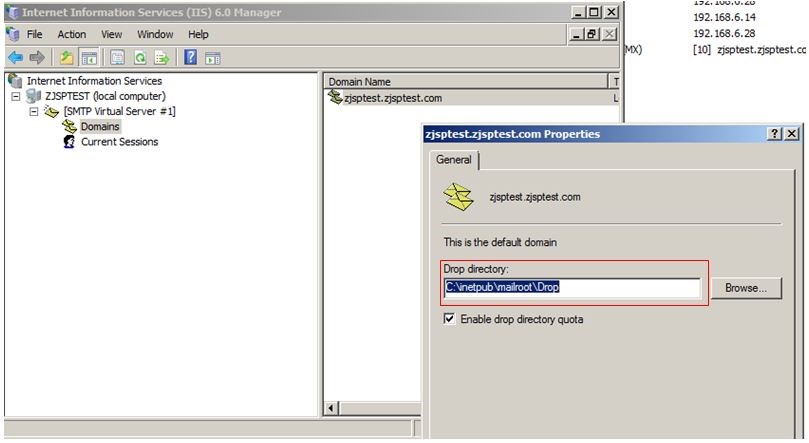Select the Internet Information Services root label

click(x=94, y=81)
